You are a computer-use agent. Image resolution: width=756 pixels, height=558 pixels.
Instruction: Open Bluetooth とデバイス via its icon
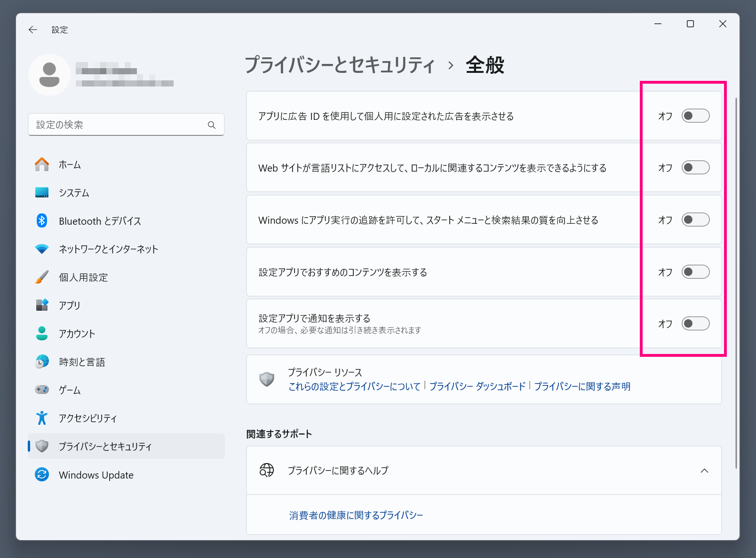pyautogui.click(x=42, y=220)
